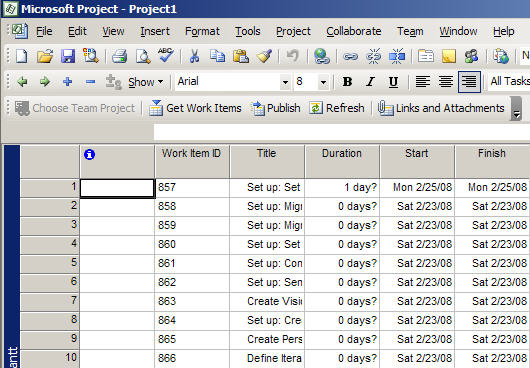The height and width of the screenshot is (368, 530).
Task: Click the File Search icon
Action: click(91, 56)
